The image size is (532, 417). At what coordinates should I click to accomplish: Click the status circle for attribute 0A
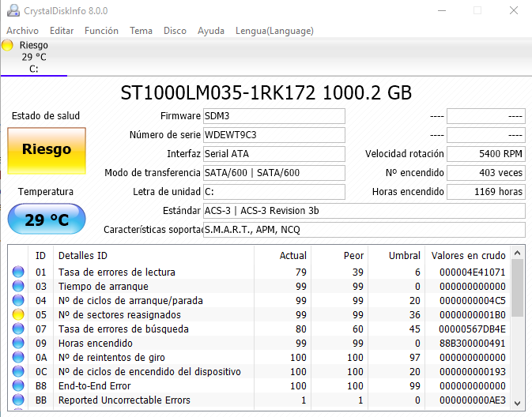click(x=18, y=357)
